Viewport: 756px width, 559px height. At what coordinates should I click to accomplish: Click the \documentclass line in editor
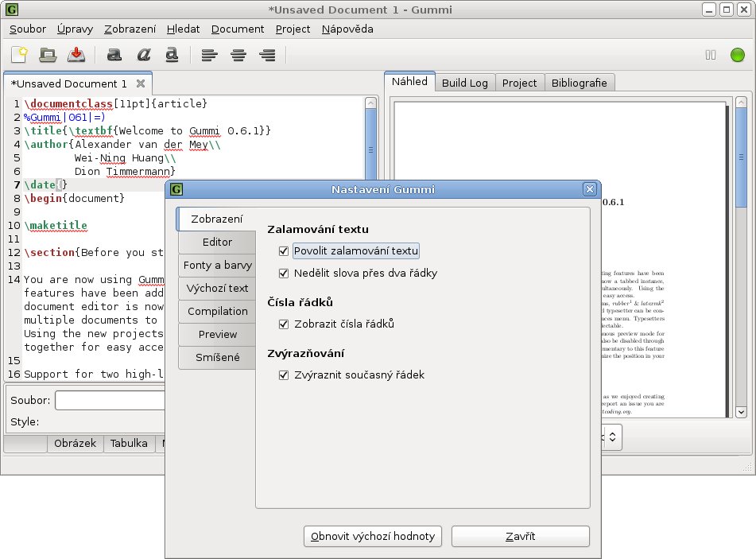tap(116, 103)
